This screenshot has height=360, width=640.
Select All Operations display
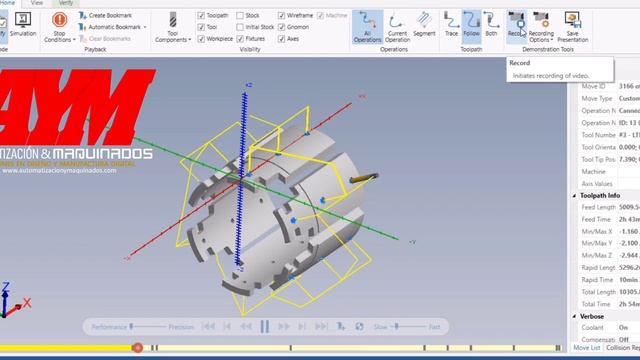[367, 27]
